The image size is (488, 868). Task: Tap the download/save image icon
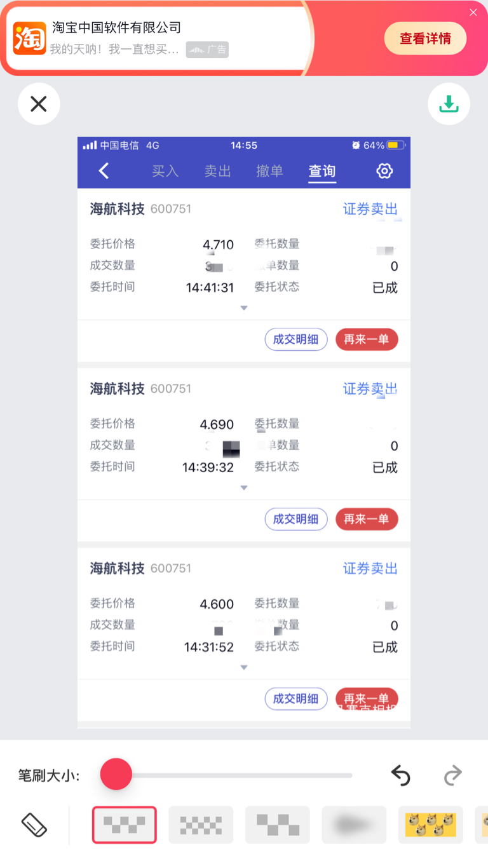pyautogui.click(x=449, y=104)
